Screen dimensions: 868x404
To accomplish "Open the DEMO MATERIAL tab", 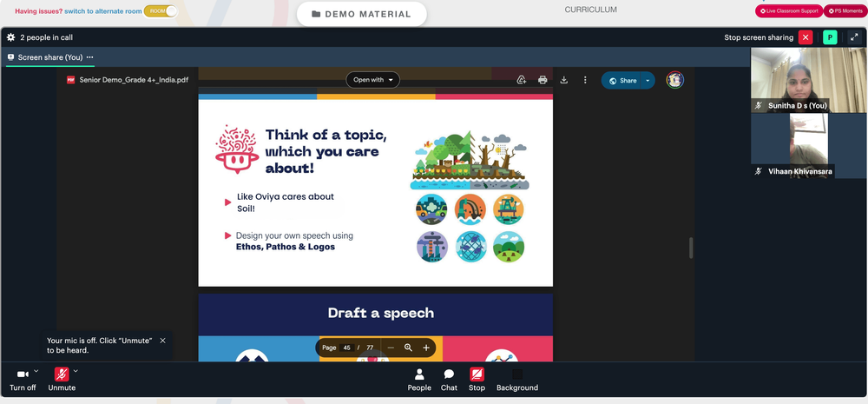I will coord(361,14).
